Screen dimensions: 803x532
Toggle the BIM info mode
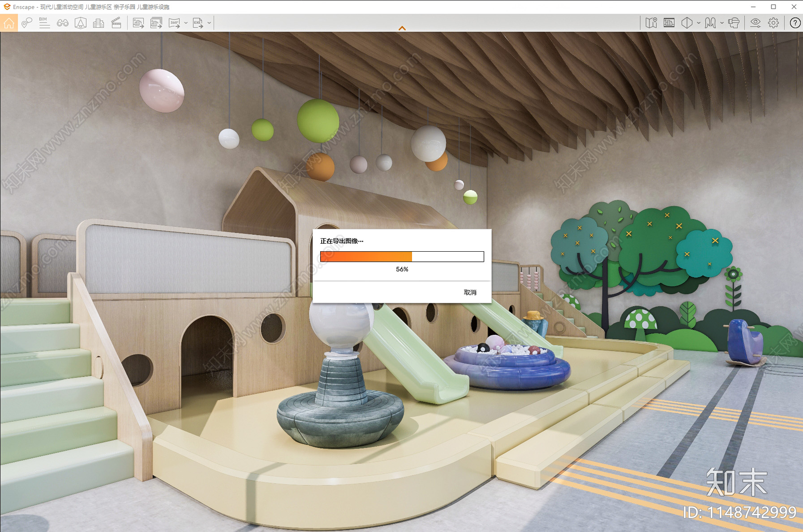(x=44, y=23)
